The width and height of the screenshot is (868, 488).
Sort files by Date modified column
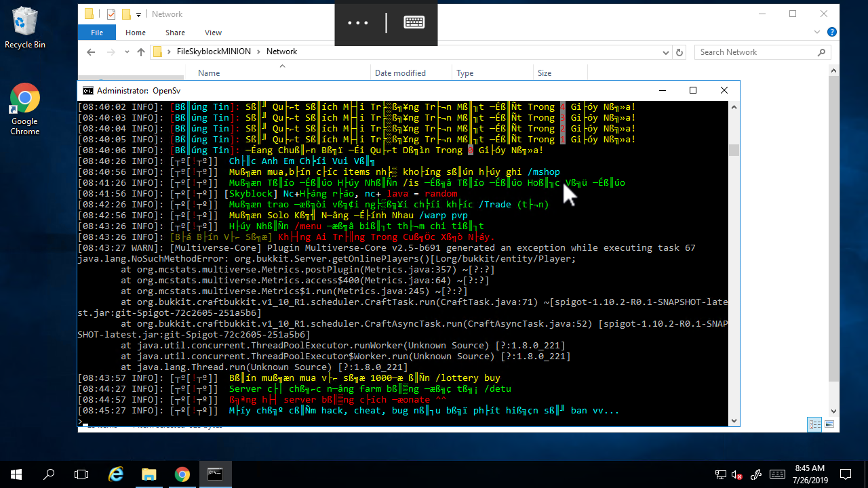400,73
